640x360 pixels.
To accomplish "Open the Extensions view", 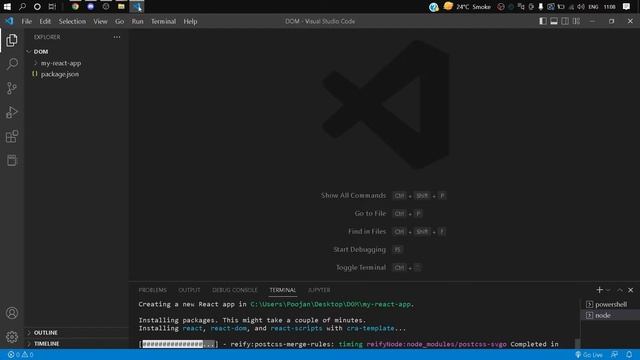I will click(x=12, y=136).
